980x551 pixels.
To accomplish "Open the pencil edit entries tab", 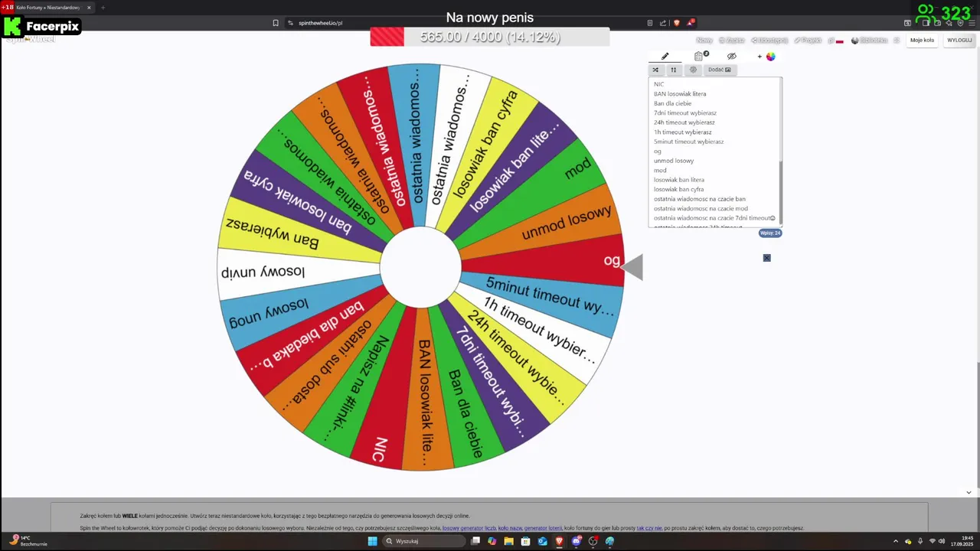I will [x=665, y=56].
